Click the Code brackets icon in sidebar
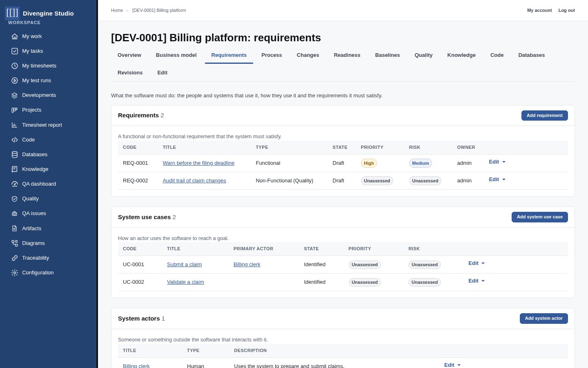This screenshot has height=368, width=588. [x=15, y=140]
